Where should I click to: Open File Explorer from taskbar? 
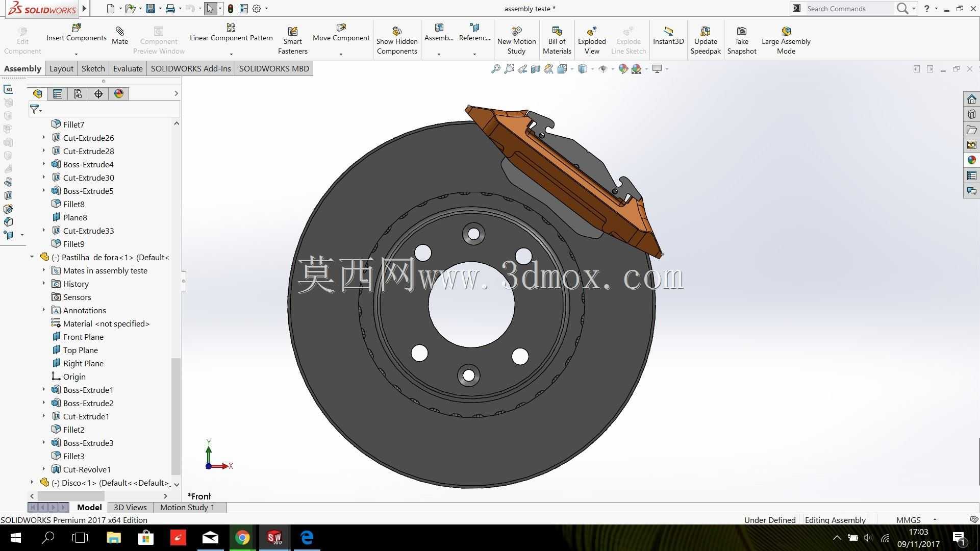(113, 538)
